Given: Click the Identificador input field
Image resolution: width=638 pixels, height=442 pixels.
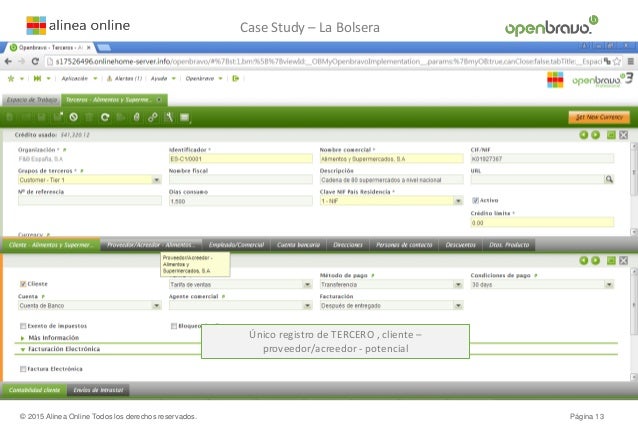Looking at the screenshot, I should coord(241,159).
